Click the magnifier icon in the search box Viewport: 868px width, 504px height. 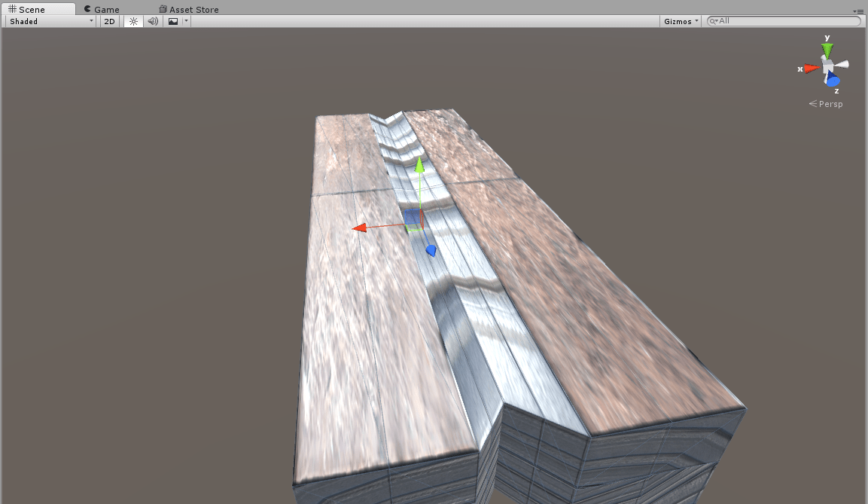pos(711,21)
